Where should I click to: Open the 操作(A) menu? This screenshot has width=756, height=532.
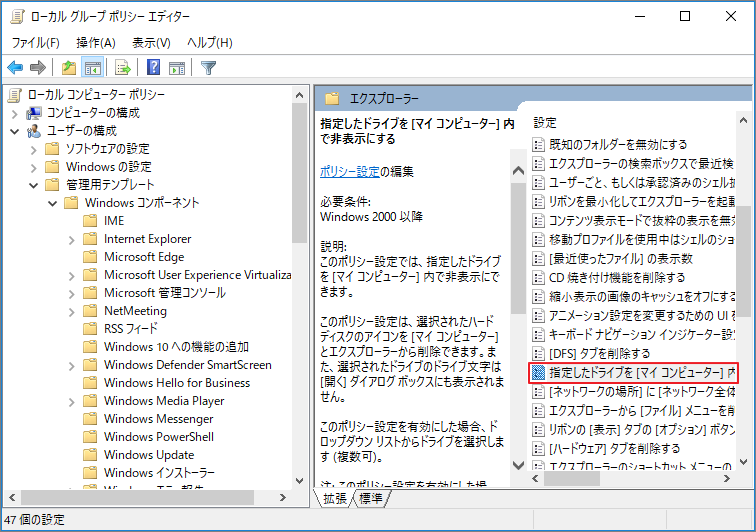pyautogui.click(x=96, y=43)
